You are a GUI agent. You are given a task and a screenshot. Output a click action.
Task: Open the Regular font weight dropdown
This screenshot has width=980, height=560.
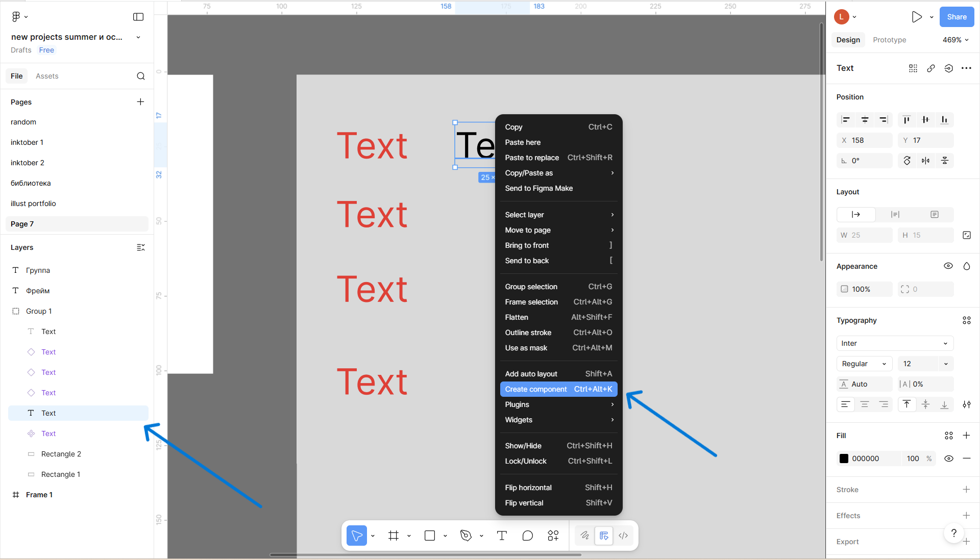pyautogui.click(x=864, y=364)
